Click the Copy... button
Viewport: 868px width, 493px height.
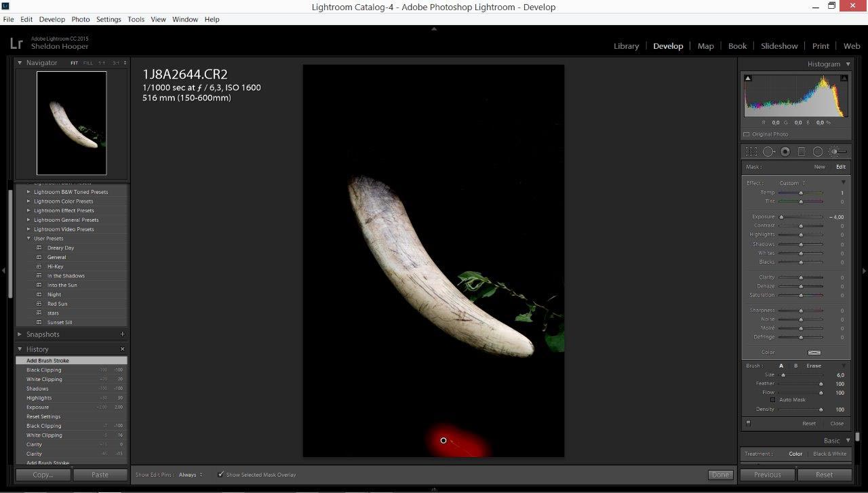pyautogui.click(x=43, y=475)
